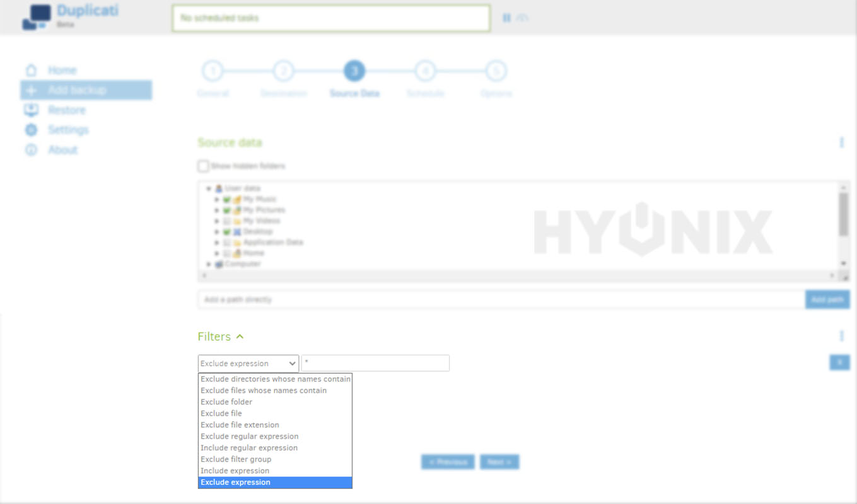The width and height of the screenshot is (857, 504).
Task: Toggle the Show hidden folders checkbox
Action: 203,166
